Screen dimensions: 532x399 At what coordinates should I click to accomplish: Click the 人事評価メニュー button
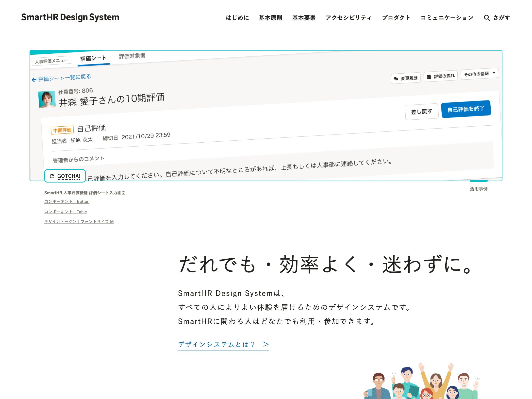click(x=51, y=61)
